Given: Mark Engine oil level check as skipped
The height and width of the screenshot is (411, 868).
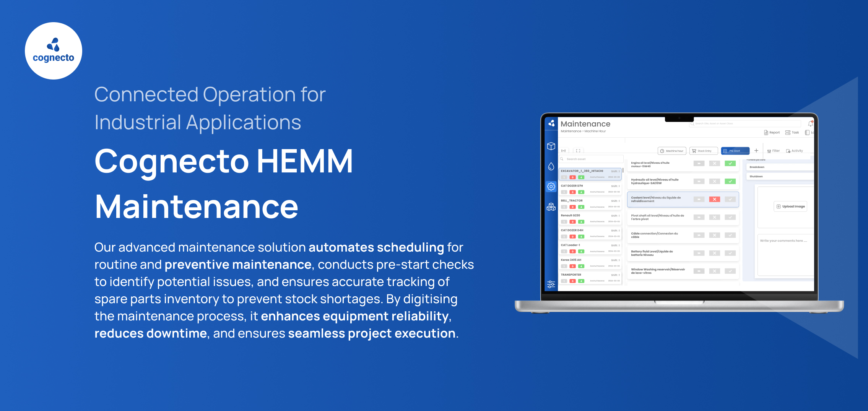Looking at the screenshot, I should (699, 164).
